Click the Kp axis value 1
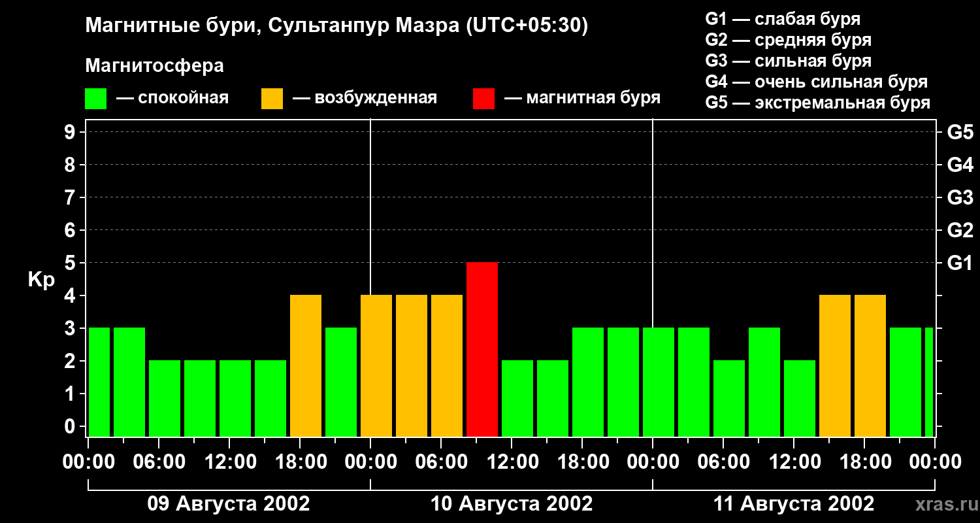The image size is (980, 523). (x=71, y=394)
